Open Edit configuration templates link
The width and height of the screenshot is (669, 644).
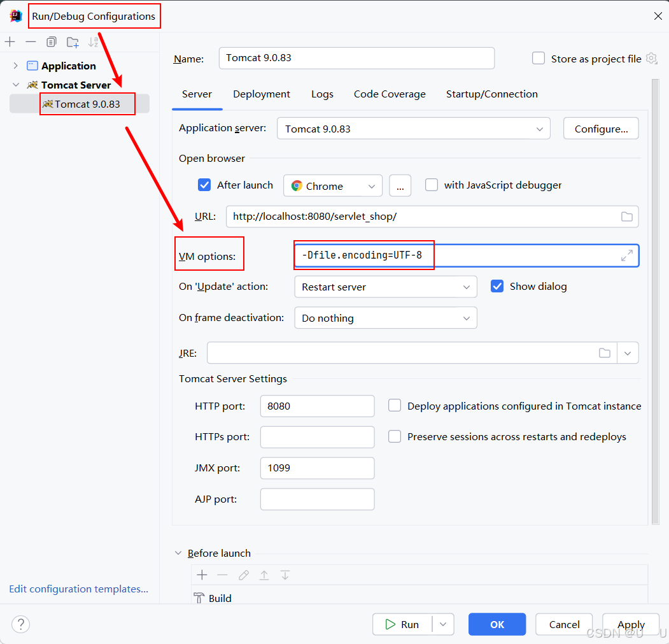tap(78, 589)
